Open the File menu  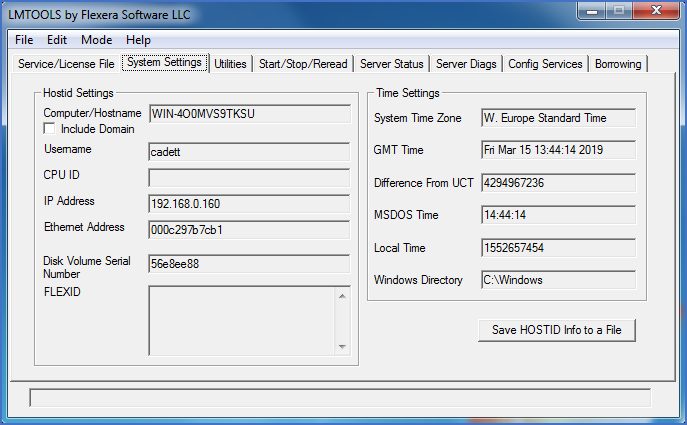pos(24,40)
